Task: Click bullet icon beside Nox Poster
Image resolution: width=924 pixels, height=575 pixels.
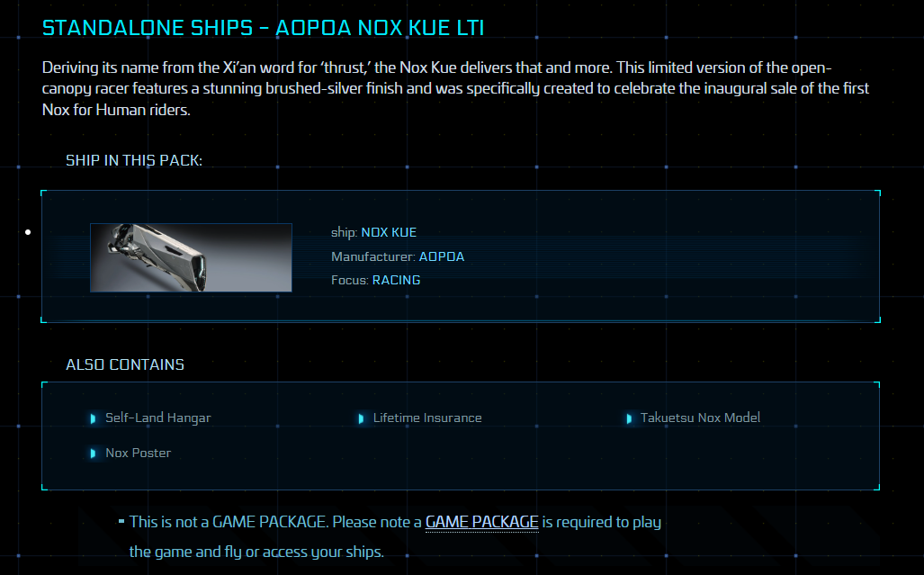Action: [93, 454]
